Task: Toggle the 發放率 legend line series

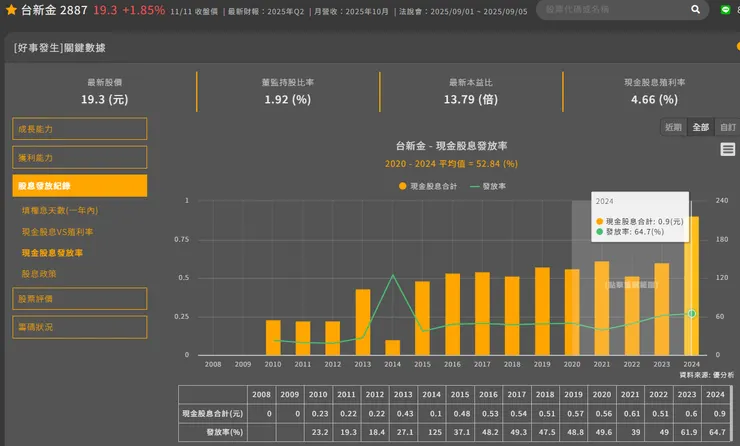Action: pyautogui.click(x=488, y=186)
